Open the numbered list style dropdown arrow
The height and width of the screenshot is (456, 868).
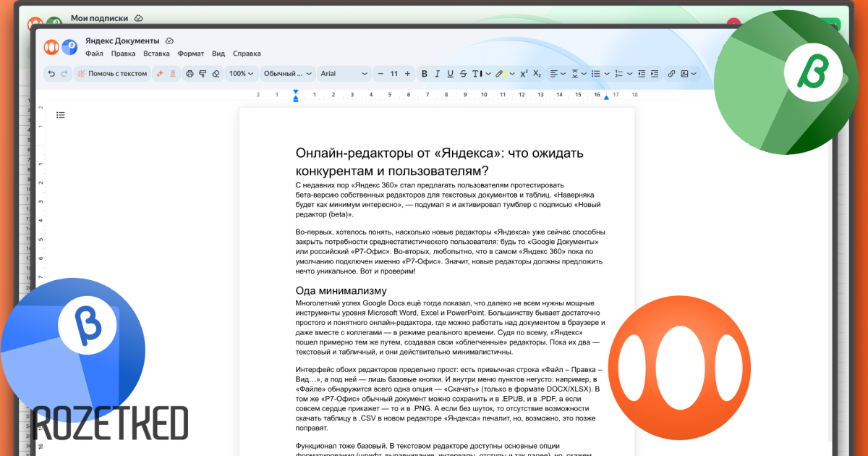point(629,73)
